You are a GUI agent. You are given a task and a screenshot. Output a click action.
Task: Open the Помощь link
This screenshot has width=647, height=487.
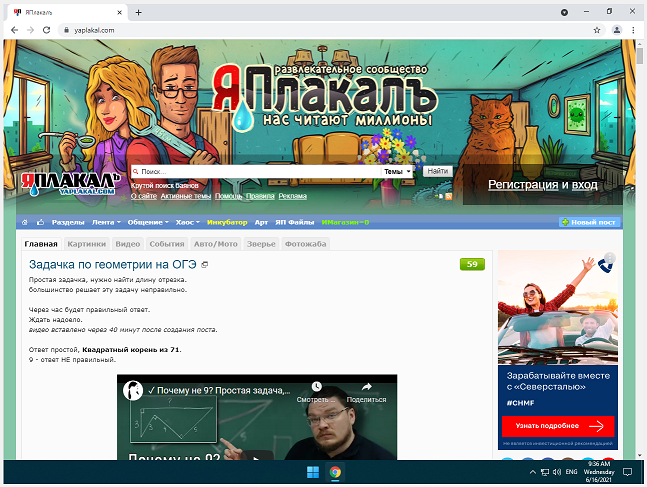pos(228,196)
